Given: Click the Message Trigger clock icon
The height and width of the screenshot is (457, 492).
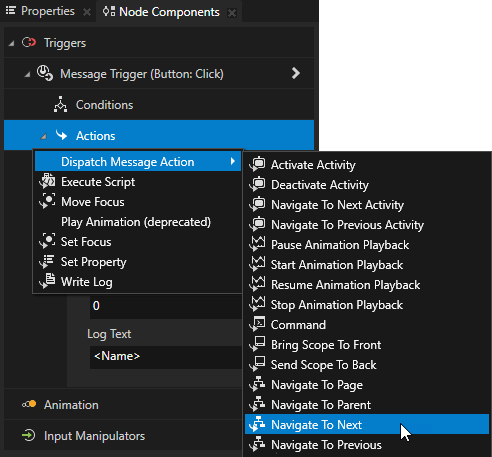Looking at the screenshot, I should coord(45,73).
